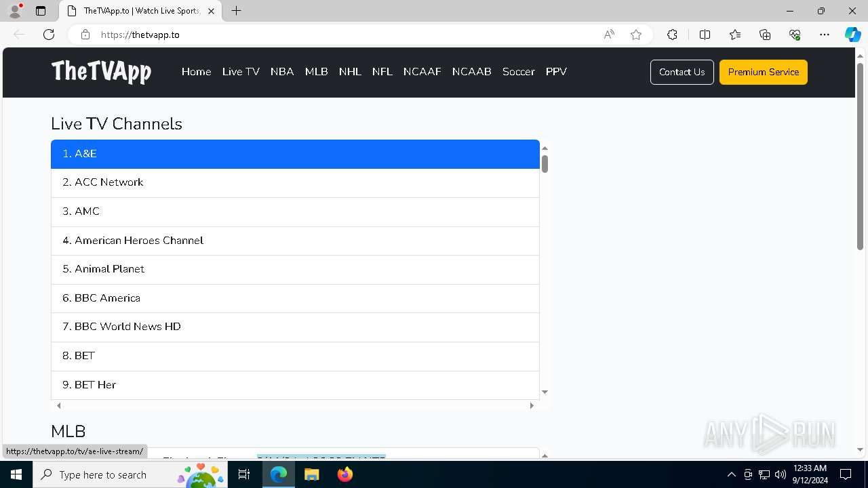Viewport: 868px width, 488px height.
Task: Open NHL nav item
Action: 350,72
